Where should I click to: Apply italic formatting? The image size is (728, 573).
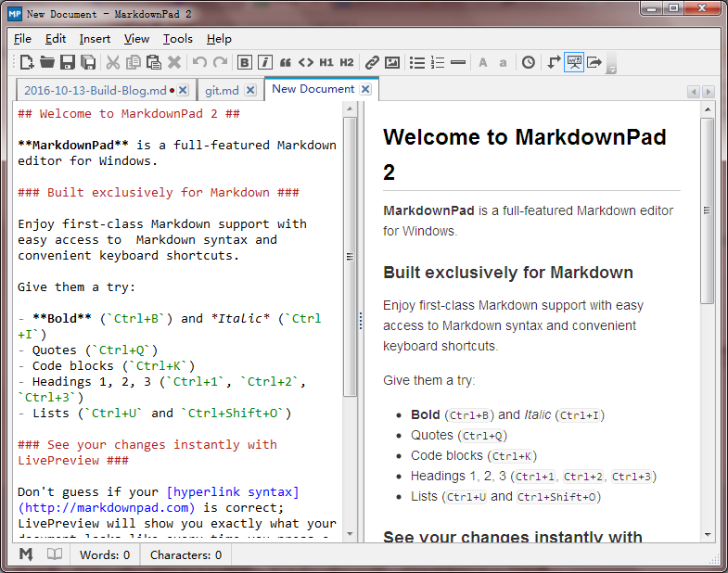[x=264, y=62]
